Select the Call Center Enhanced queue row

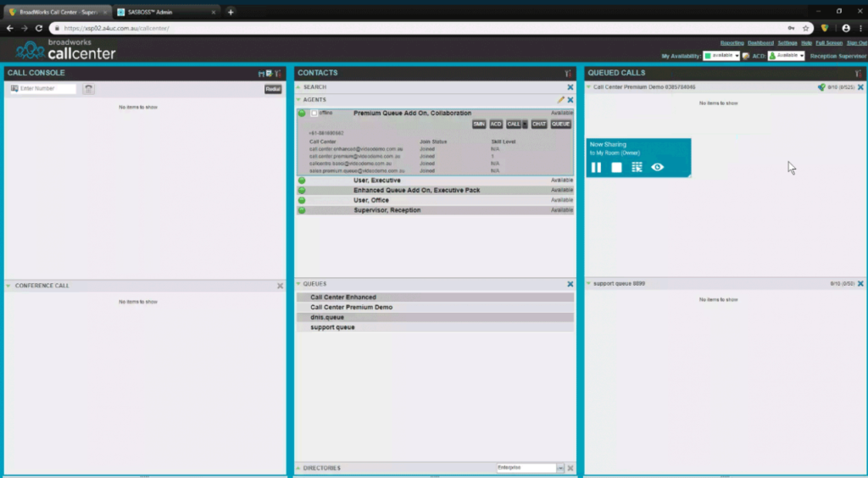coord(435,297)
